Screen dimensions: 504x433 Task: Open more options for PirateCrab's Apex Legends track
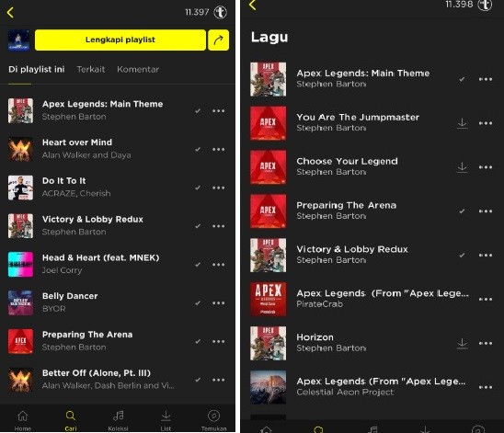(486, 300)
